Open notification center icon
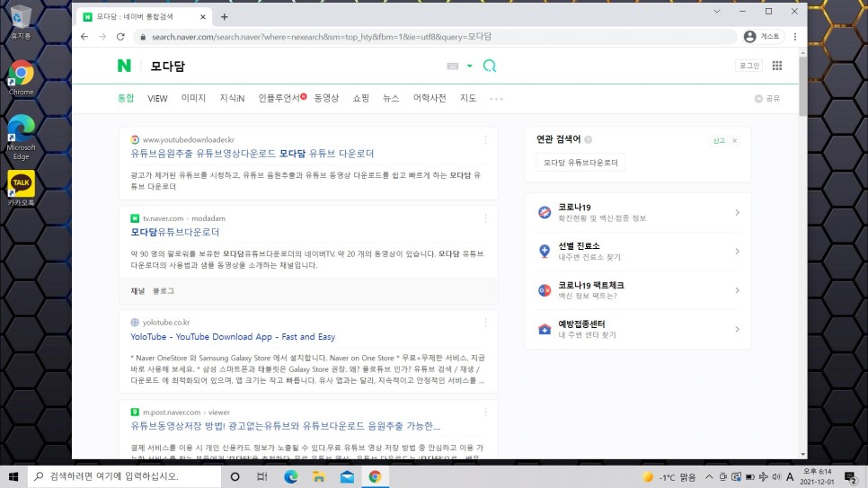Viewport: 868px width, 488px height. click(850, 476)
